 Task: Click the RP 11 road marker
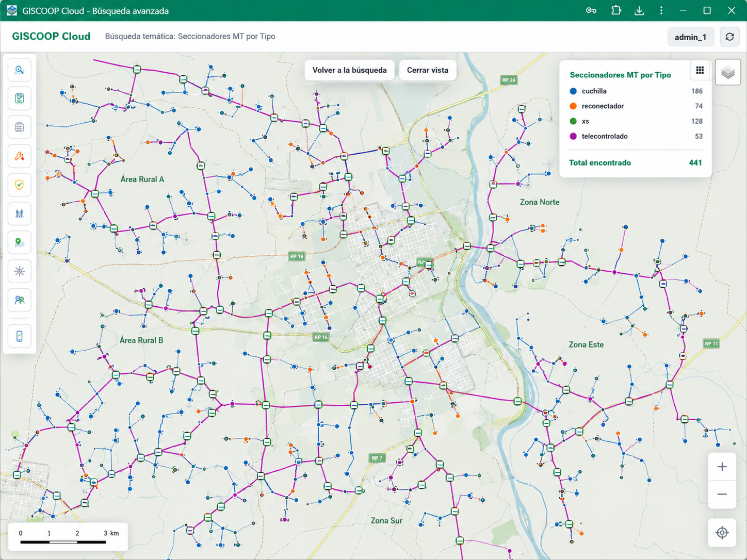click(711, 343)
